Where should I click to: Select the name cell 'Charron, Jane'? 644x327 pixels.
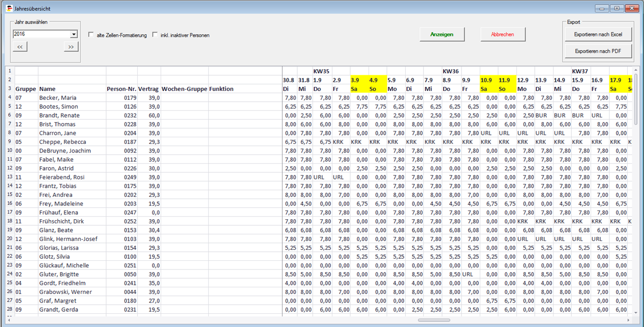click(x=72, y=133)
